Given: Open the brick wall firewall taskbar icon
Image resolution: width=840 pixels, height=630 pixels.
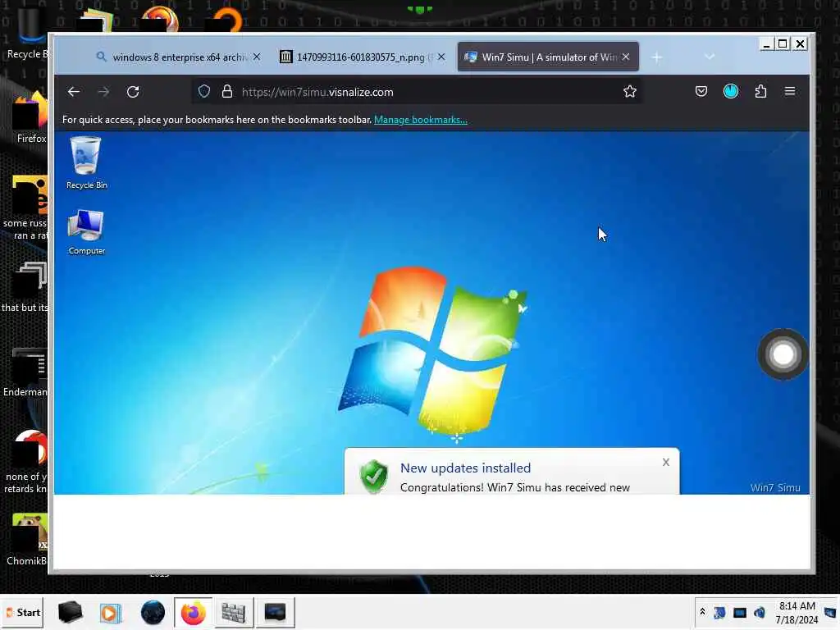Looking at the screenshot, I should click(234, 612).
